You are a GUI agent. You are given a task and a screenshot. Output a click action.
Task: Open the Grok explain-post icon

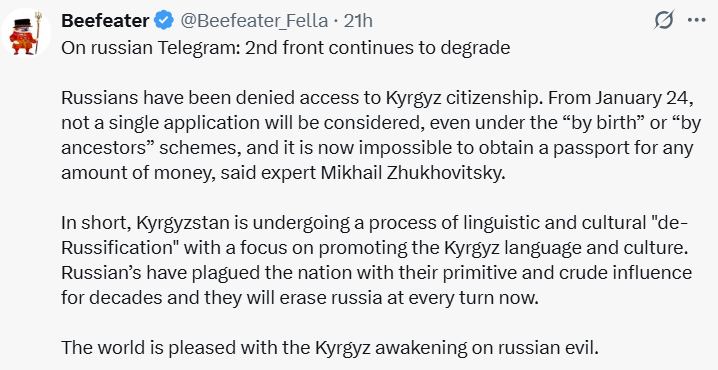pos(664,20)
